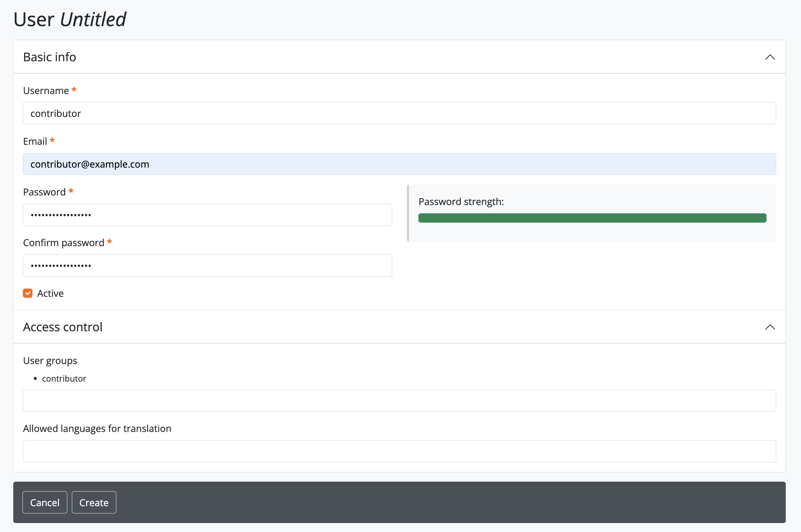The height and width of the screenshot is (532, 801).
Task: Uncheck the Active checkbox
Action: pyautogui.click(x=27, y=293)
